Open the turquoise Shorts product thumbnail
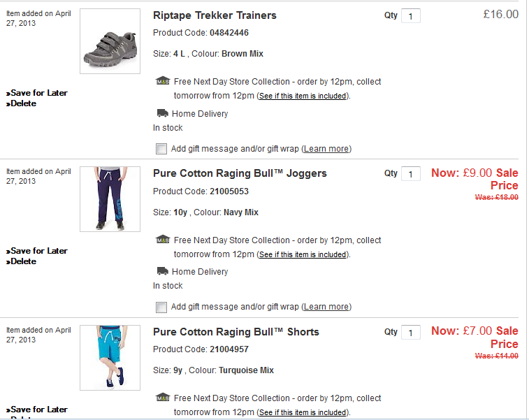 point(110,357)
